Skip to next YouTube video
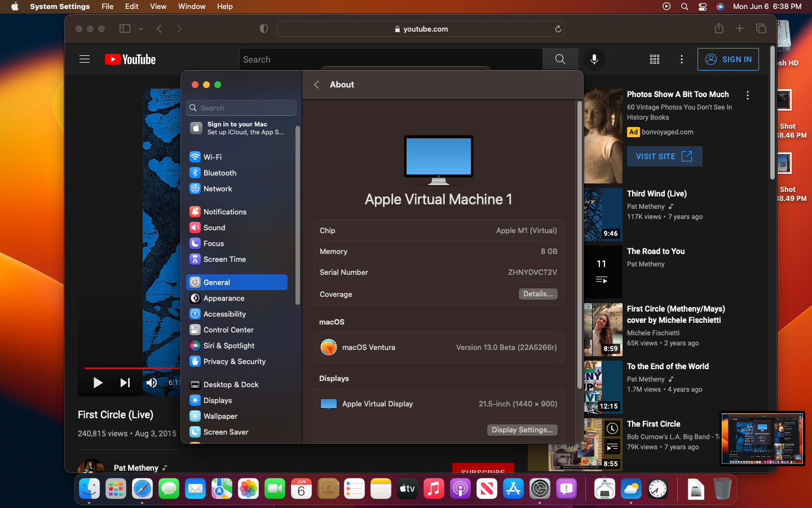Screen dimensions: 812x508 [x=125, y=383]
